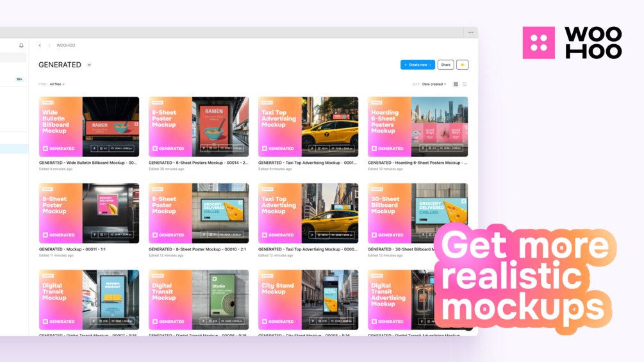The height and width of the screenshot is (362, 644).
Task: Open Taxi Top Advertising Mockup 0000 thumbnail
Action: point(308,213)
